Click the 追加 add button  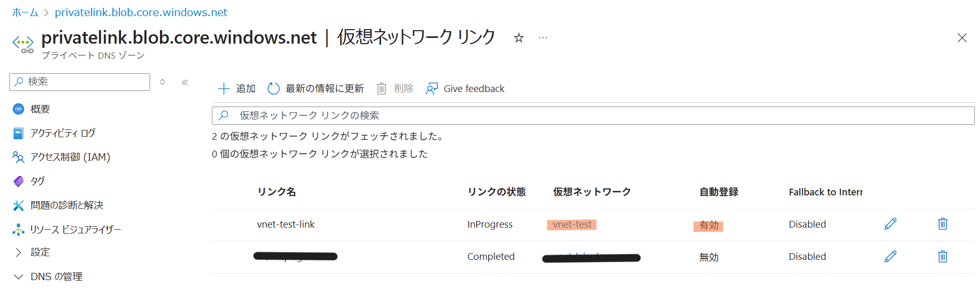(237, 89)
